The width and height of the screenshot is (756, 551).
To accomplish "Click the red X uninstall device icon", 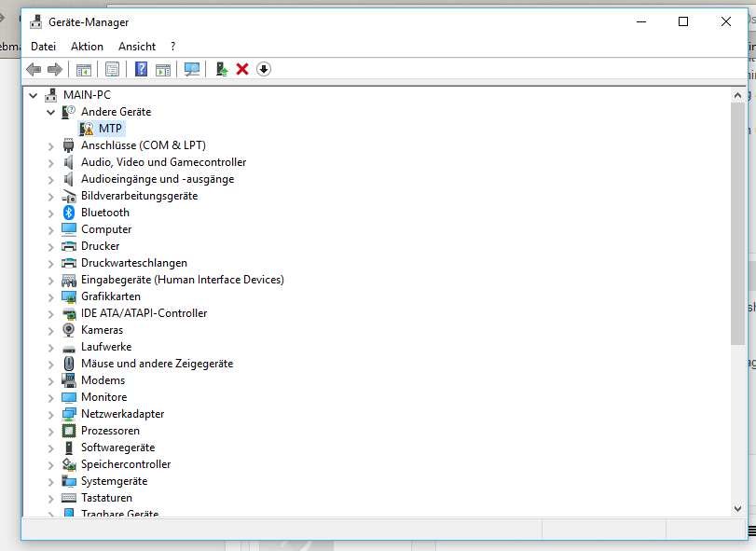I will tap(242, 69).
